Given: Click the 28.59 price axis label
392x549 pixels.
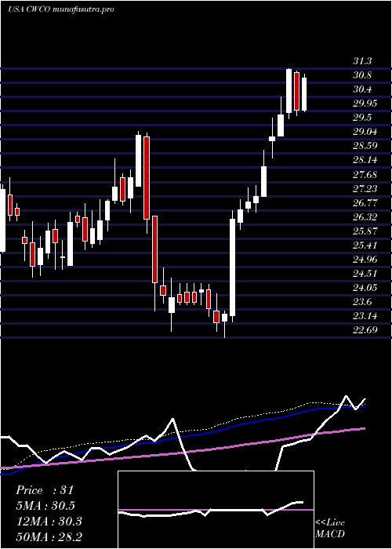Looking at the screenshot, I should coord(365,146).
